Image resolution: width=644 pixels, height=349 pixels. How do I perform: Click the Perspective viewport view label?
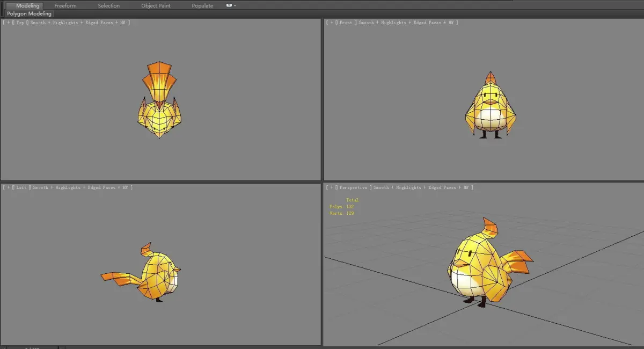click(354, 187)
